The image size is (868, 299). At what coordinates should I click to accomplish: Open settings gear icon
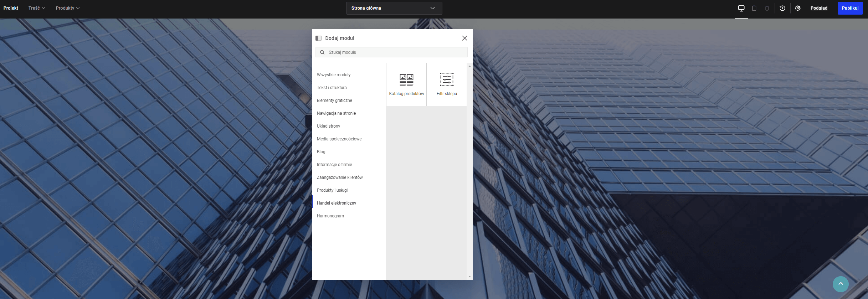[x=798, y=8]
